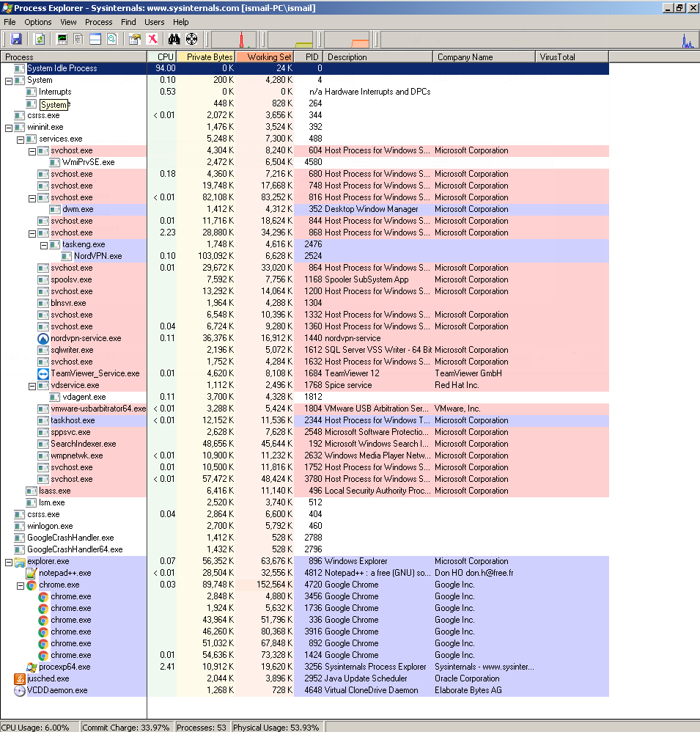Viewport: 700px width, 732px height.
Task: Click the DLL/handles view magnifier icon
Action: pos(112,39)
